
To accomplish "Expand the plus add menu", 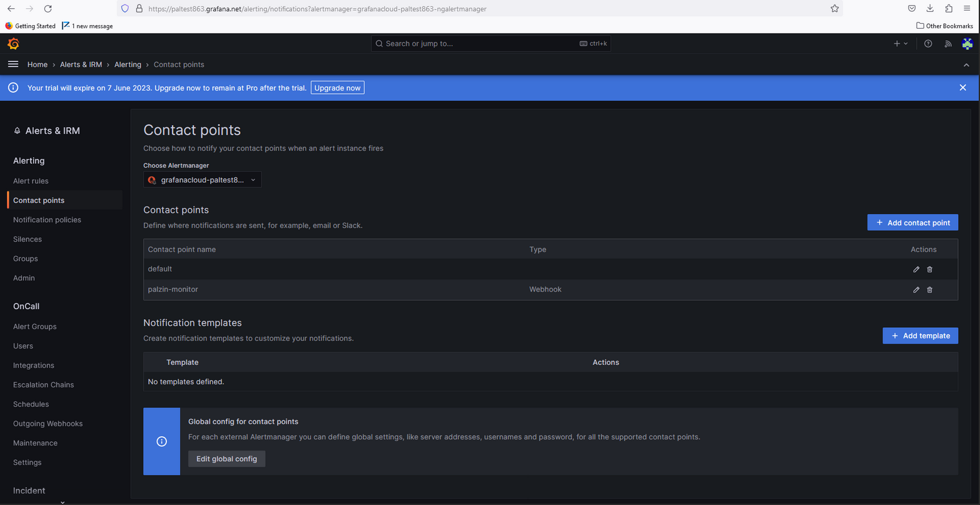I will click(901, 44).
